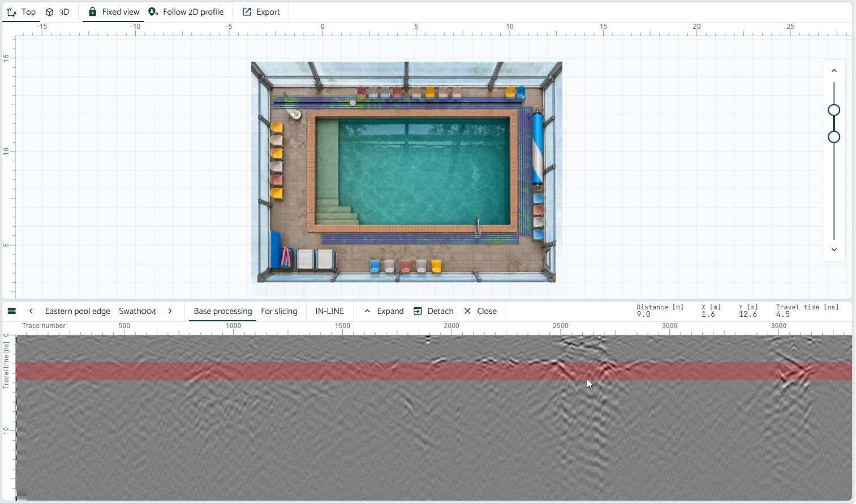Click the lower depth slider handle
856x504 pixels.
coord(834,137)
